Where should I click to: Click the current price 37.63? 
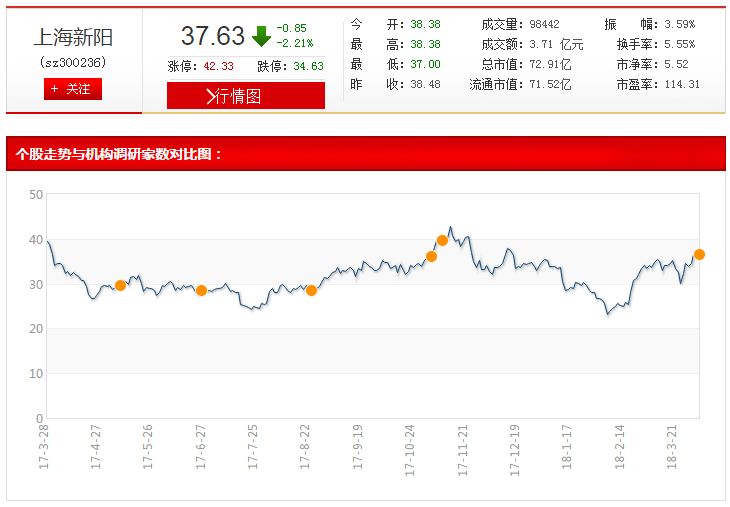point(213,36)
